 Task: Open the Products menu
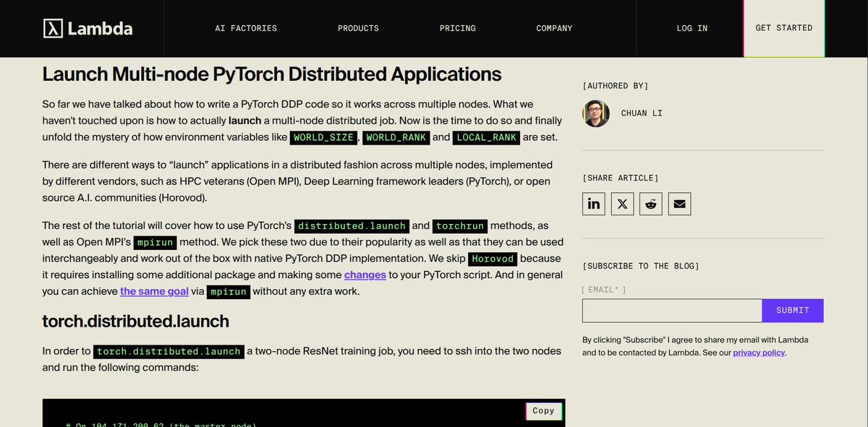(358, 28)
